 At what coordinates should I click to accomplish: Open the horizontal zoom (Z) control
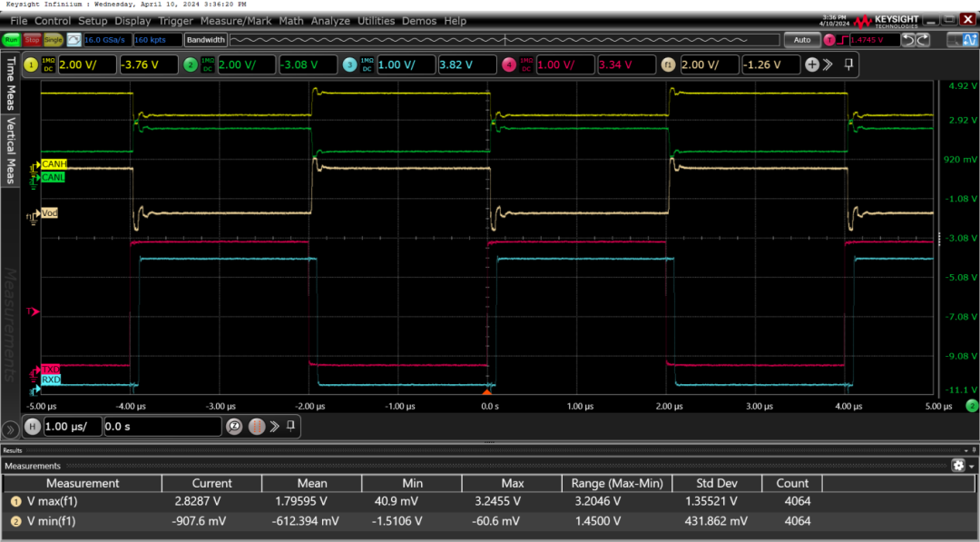coord(232,427)
